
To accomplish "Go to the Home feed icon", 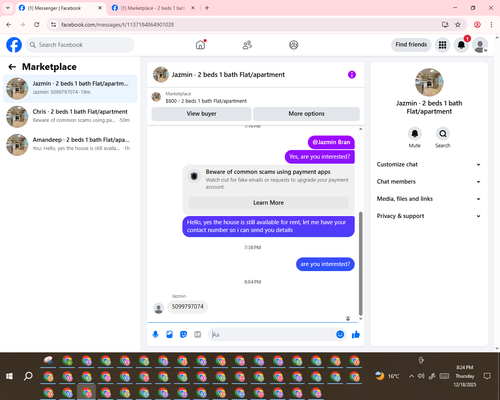I will 200,45.
